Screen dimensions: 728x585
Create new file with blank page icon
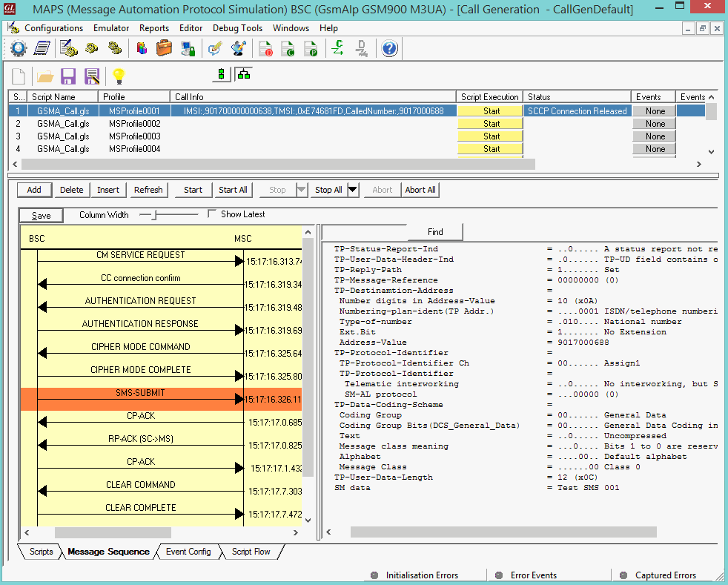pos(19,76)
